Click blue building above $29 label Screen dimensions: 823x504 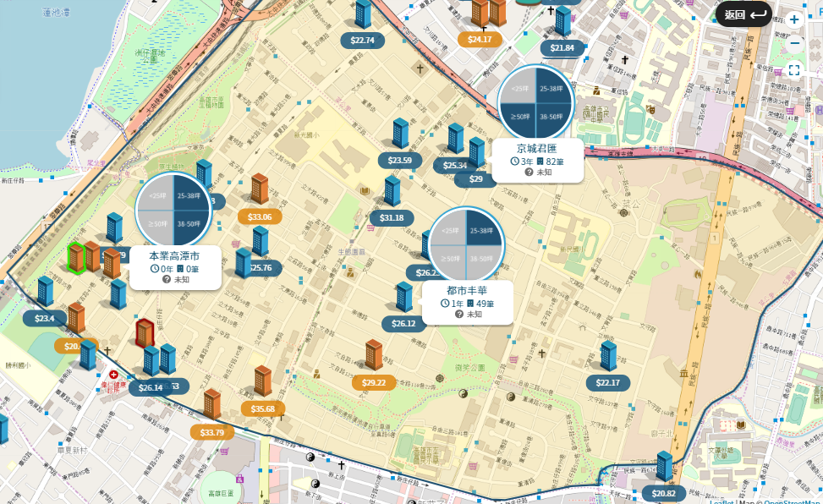click(x=476, y=152)
